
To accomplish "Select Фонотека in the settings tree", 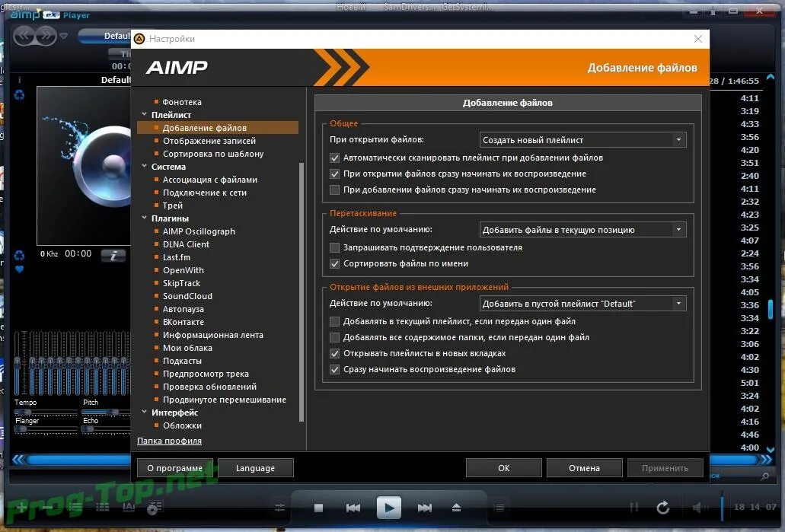I will click(x=182, y=102).
